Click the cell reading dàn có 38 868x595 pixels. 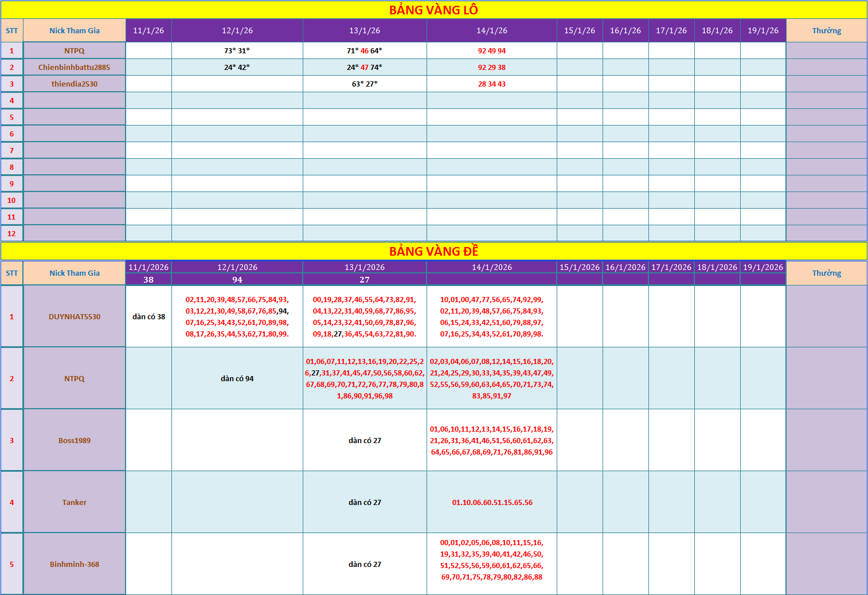[149, 316]
